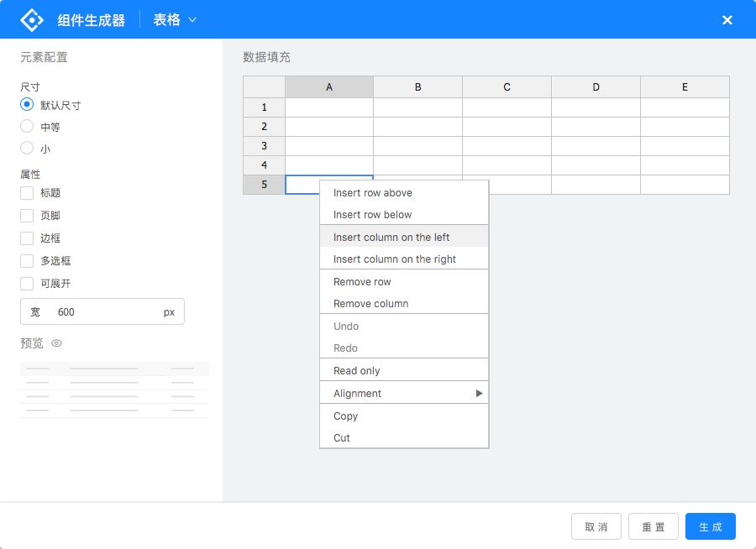The image size is (756, 549).
Task: Select column header B
Action: click(418, 87)
